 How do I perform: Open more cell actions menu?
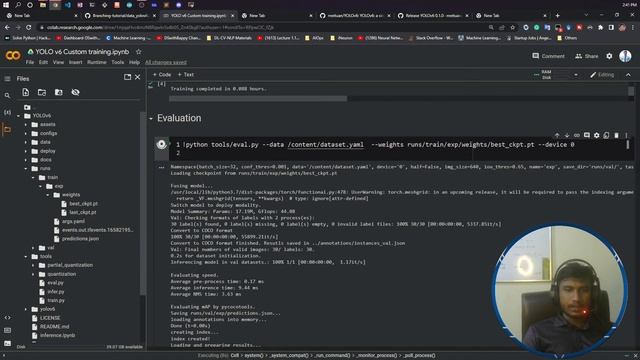(626, 135)
